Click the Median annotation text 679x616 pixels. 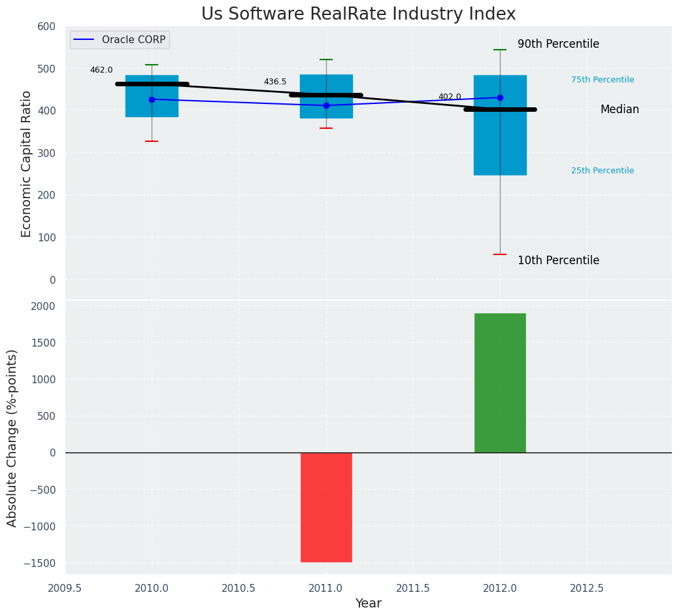[620, 110]
